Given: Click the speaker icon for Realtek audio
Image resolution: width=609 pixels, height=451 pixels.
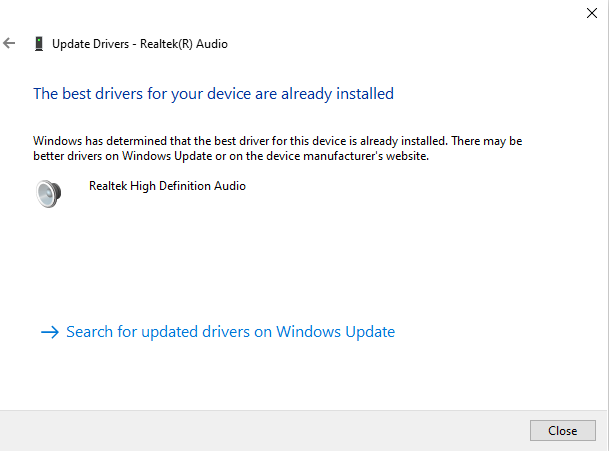Looking at the screenshot, I should (49, 193).
